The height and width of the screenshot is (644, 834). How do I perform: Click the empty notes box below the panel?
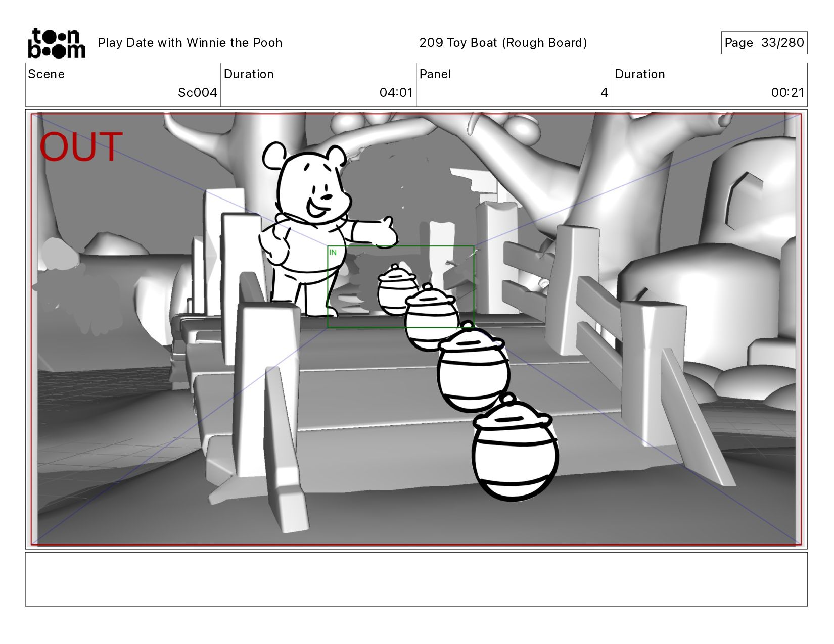click(416, 579)
